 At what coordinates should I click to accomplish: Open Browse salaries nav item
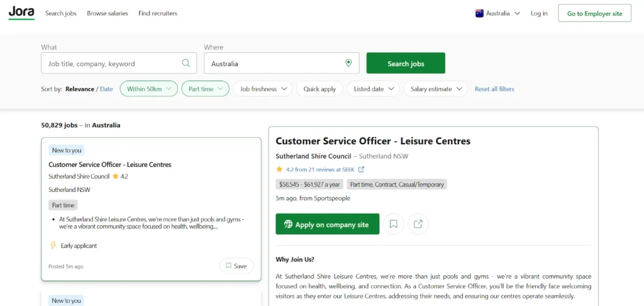point(108,13)
